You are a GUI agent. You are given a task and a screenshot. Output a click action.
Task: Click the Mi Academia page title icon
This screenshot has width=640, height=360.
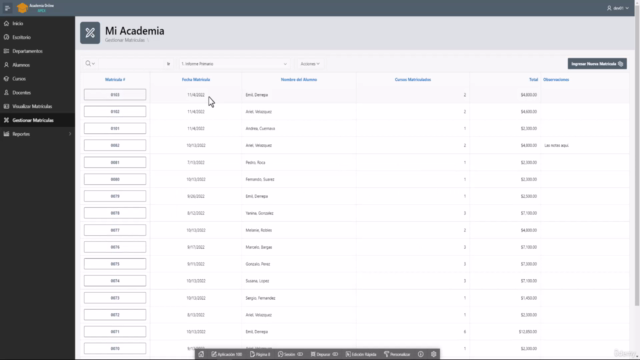90,33
